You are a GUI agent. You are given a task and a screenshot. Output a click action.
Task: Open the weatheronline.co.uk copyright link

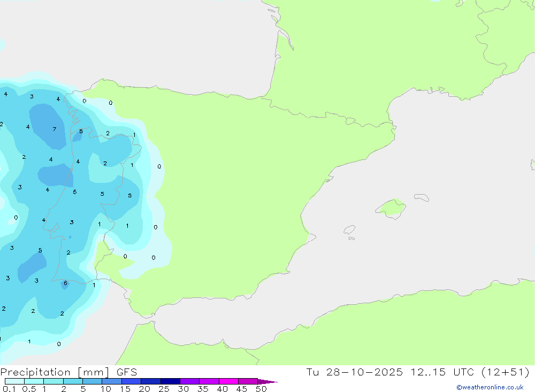pyautogui.click(x=490, y=387)
